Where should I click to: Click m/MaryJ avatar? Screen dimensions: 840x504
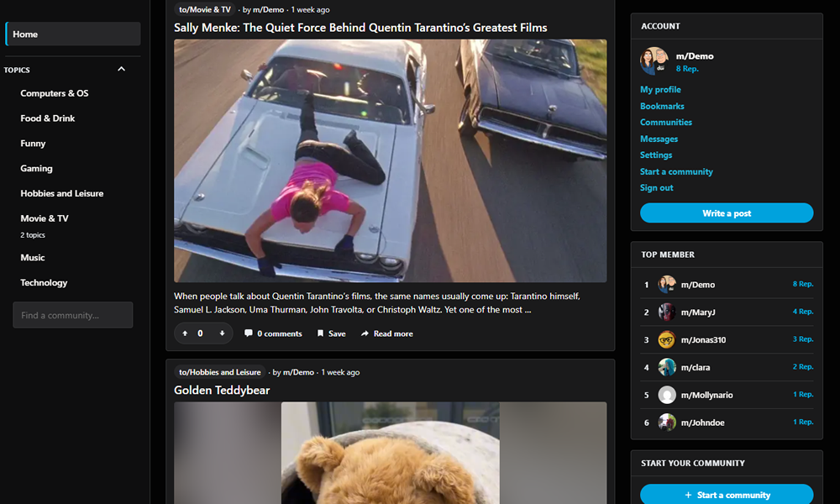tap(667, 312)
